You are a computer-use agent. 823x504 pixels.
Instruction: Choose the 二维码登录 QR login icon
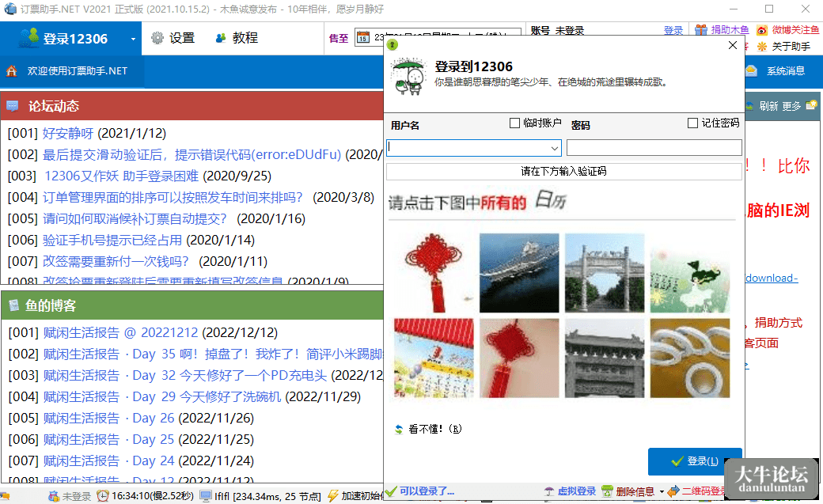click(673, 491)
